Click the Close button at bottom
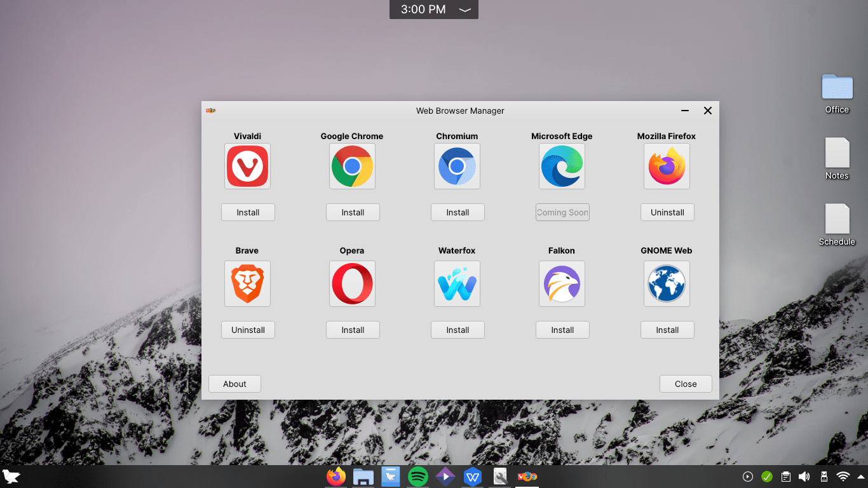Screen dimensions: 868x488 686,384
